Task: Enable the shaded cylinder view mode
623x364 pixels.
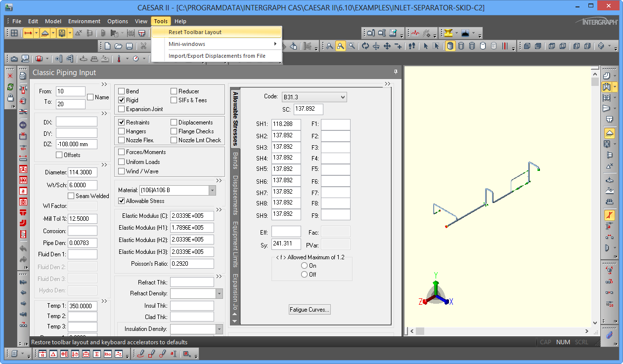Action: coord(450,46)
